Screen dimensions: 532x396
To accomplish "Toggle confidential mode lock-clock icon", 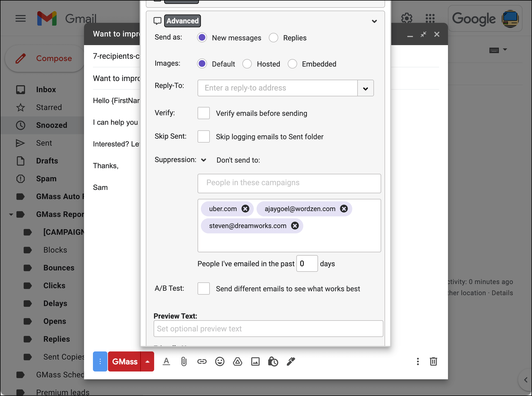I will (x=273, y=361).
